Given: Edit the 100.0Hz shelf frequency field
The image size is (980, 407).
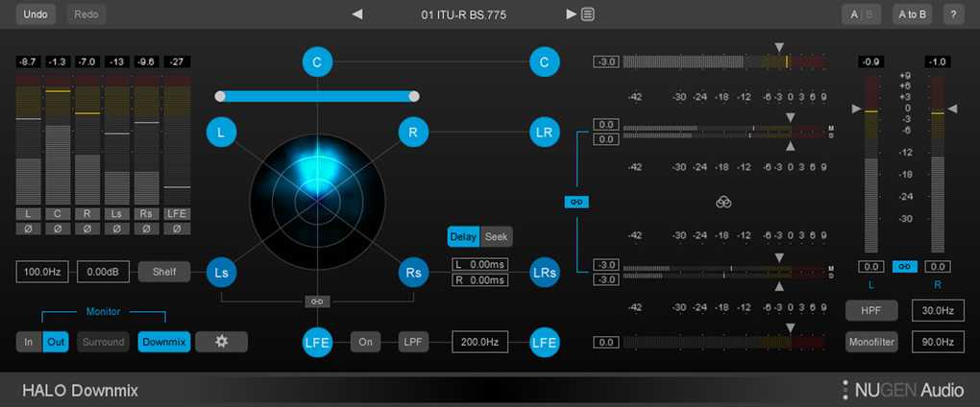Looking at the screenshot, I should [42, 273].
